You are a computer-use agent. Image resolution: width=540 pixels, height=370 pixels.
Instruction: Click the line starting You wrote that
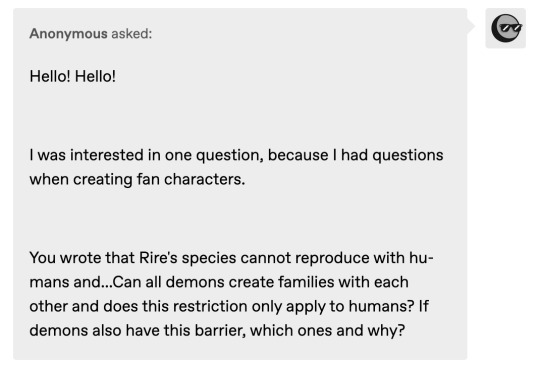click(231, 258)
